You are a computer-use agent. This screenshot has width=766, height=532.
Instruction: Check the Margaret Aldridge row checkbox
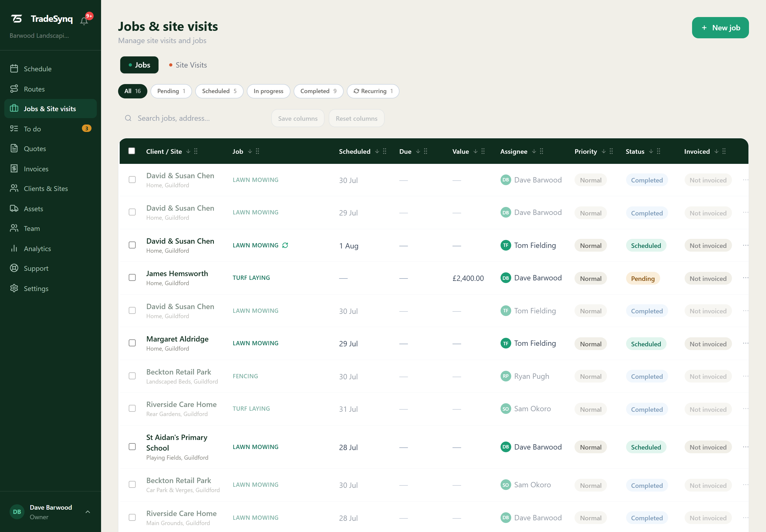132,343
